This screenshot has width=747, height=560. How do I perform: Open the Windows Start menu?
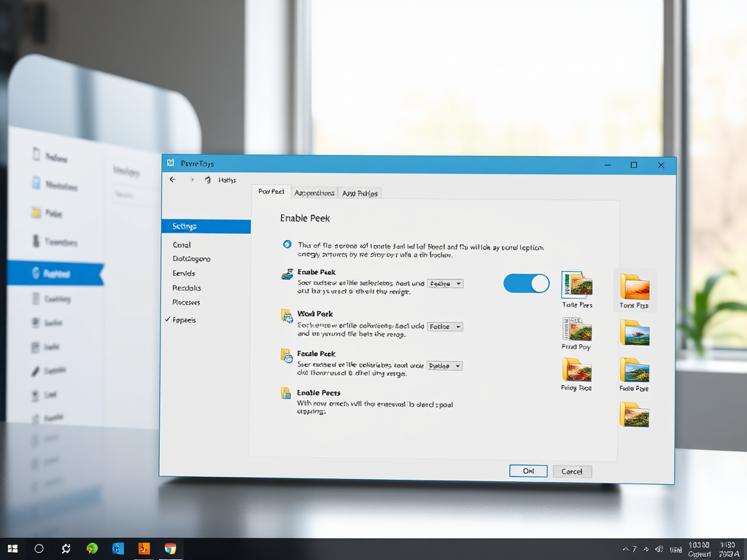coord(13,548)
